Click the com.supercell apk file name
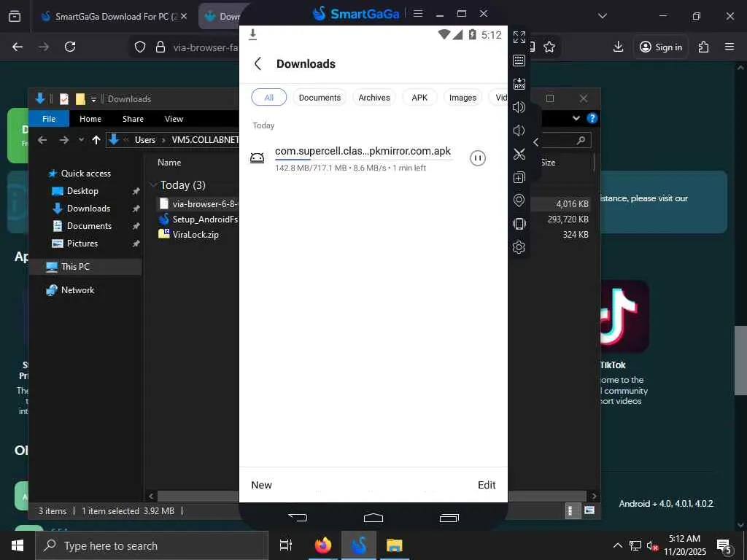Image resolution: width=747 pixels, height=560 pixels. point(363,151)
